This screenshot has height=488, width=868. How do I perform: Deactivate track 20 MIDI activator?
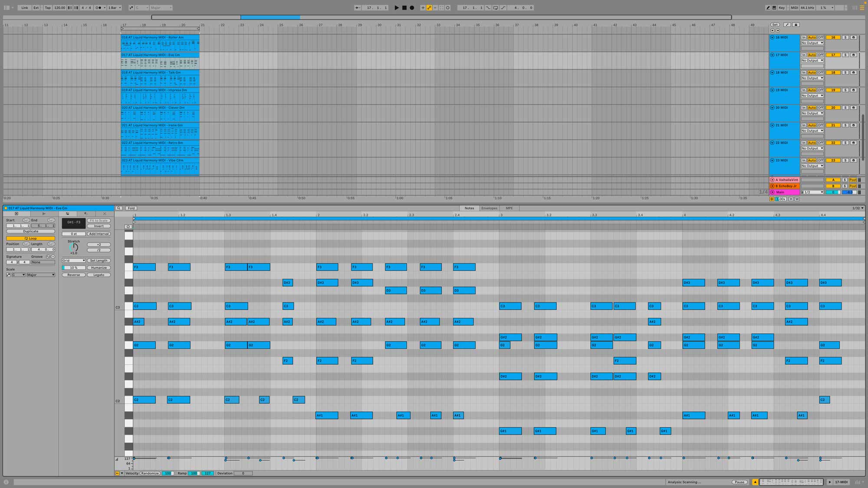tap(833, 108)
